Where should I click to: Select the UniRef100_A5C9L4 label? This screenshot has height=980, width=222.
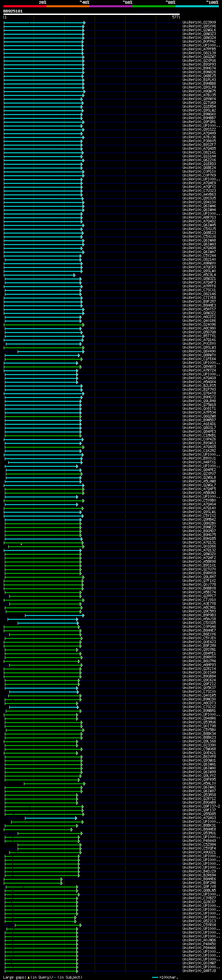(199, 275)
